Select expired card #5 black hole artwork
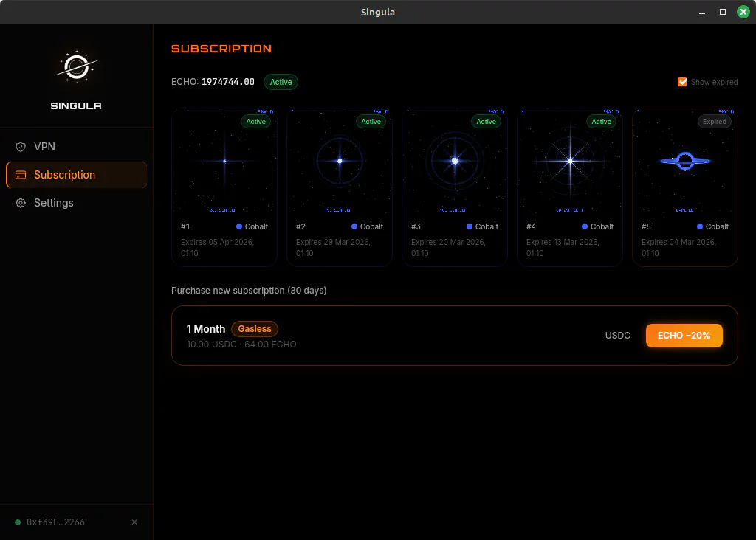756x540 pixels. pyautogui.click(x=685, y=161)
